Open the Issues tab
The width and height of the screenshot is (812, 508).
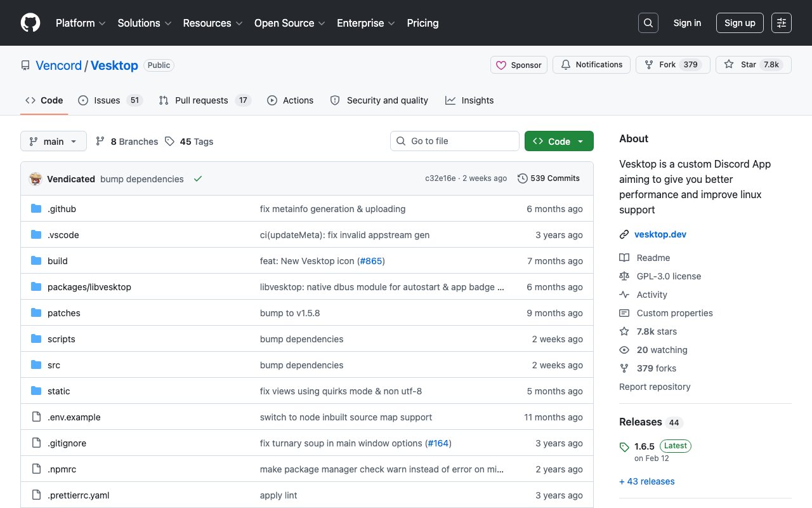[x=110, y=100]
